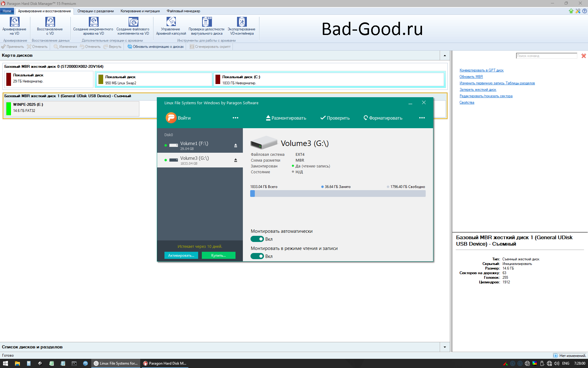Select Volume3 (G:\) in volume list

[x=200, y=160]
